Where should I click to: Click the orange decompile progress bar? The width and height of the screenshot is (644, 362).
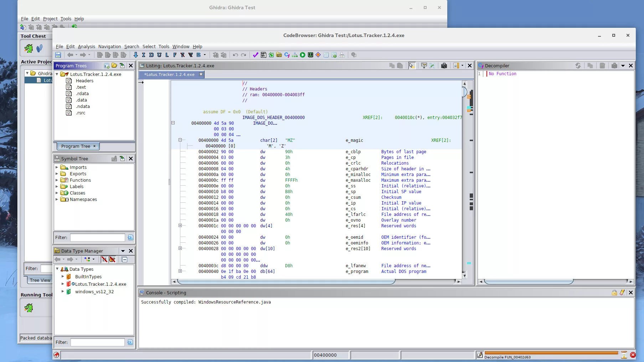coord(551,353)
